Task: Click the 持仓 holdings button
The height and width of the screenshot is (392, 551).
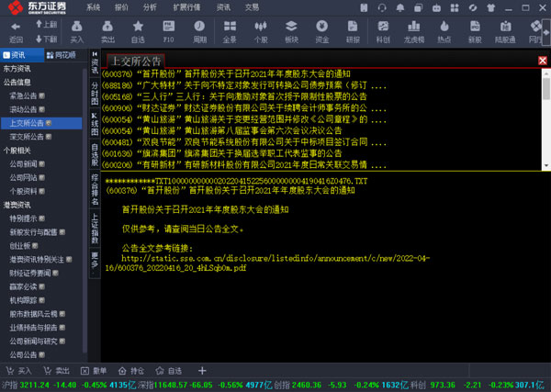Action: 131,371
